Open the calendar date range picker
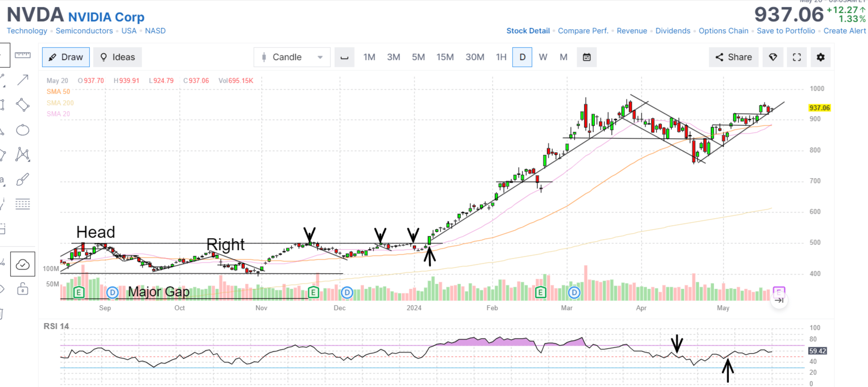Screen dimensions: 868x387 pyautogui.click(x=586, y=57)
